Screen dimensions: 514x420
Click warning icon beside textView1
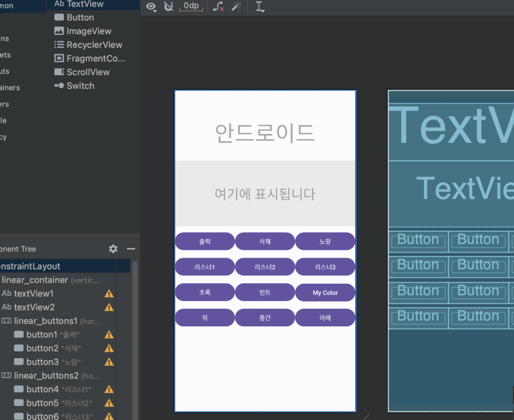tap(109, 294)
